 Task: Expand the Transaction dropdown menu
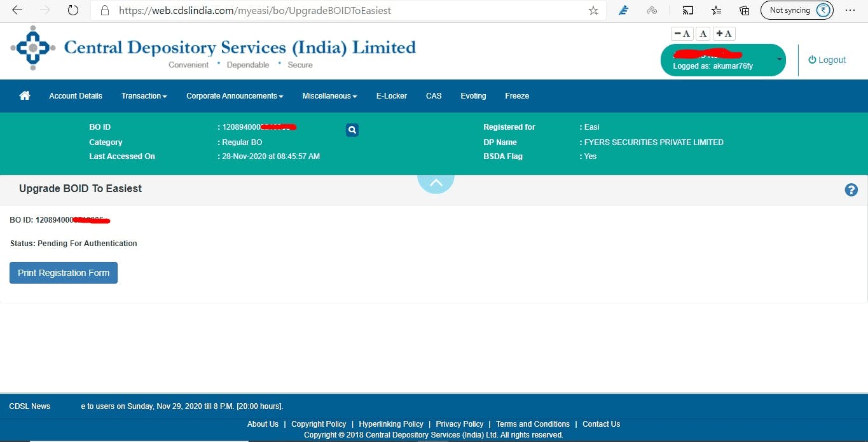pyautogui.click(x=144, y=96)
